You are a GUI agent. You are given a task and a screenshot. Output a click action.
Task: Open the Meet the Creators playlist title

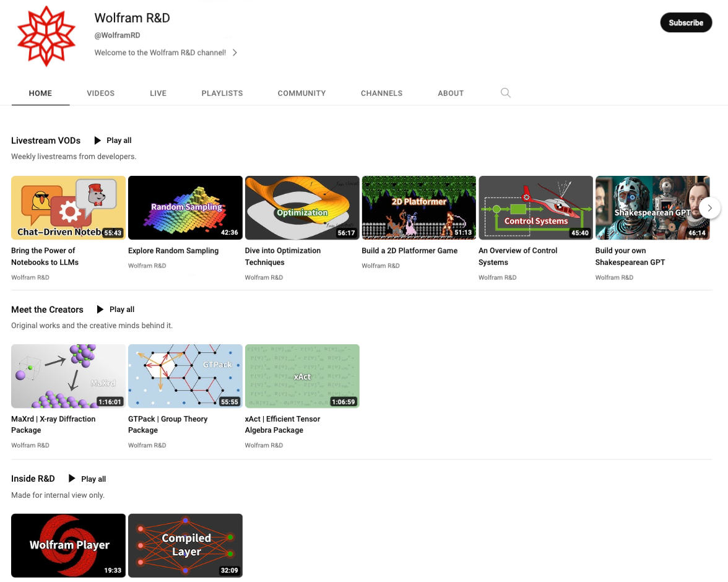pyautogui.click(x=47, y=310)
